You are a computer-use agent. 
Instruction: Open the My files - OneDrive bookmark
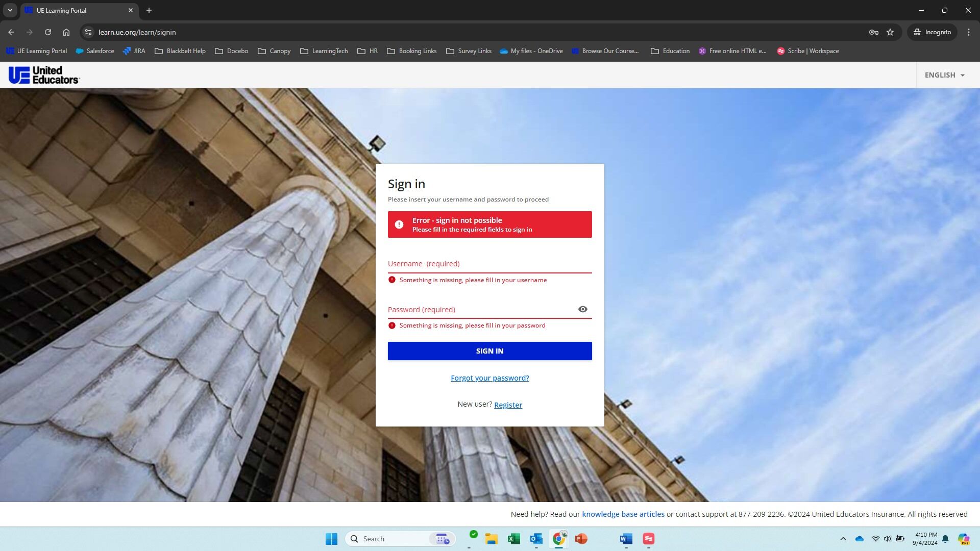click(531, 51)
